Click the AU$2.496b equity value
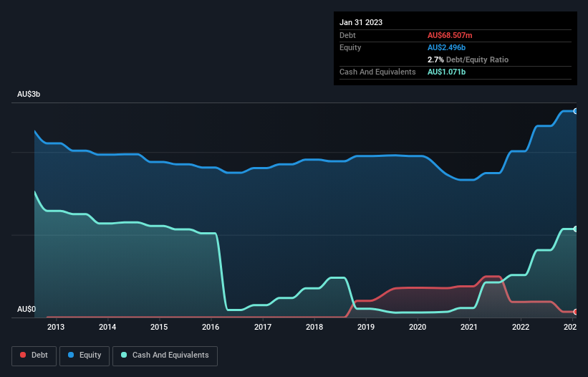Viewport: 588px width, 377px height. point(446,47)
